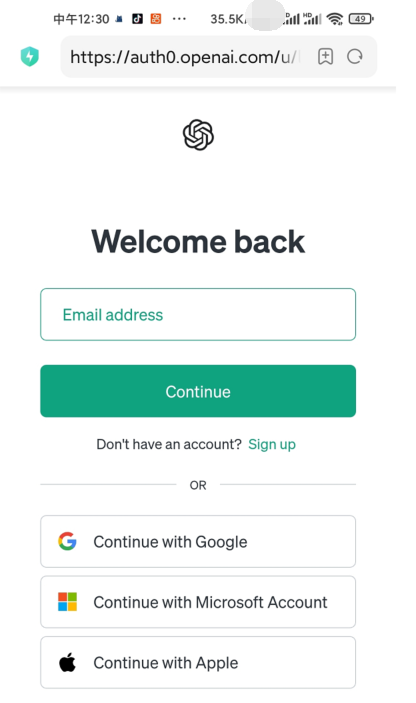The image size is (416, 703).
Task: Tap the battery indicator showing 49
Action: 361,19
